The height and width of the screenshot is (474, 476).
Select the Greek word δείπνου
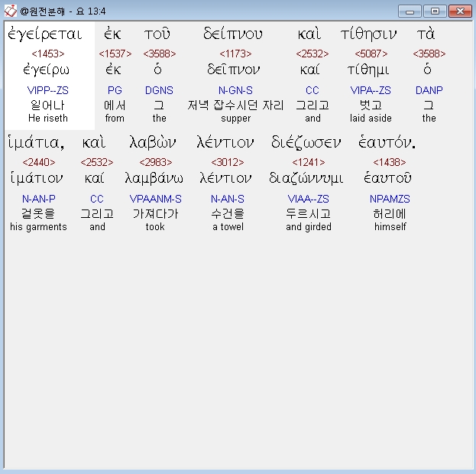pyautogui.click(x=233, y=34)
